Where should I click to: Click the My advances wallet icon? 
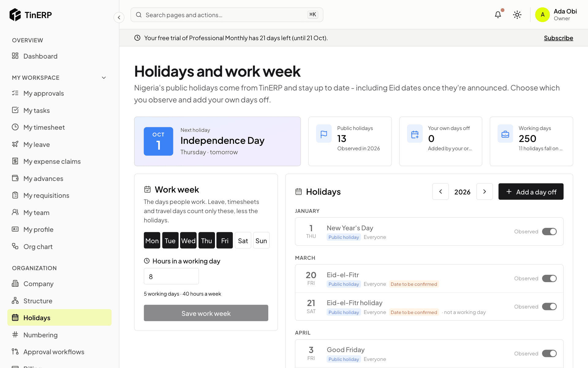tap(15, 178)
